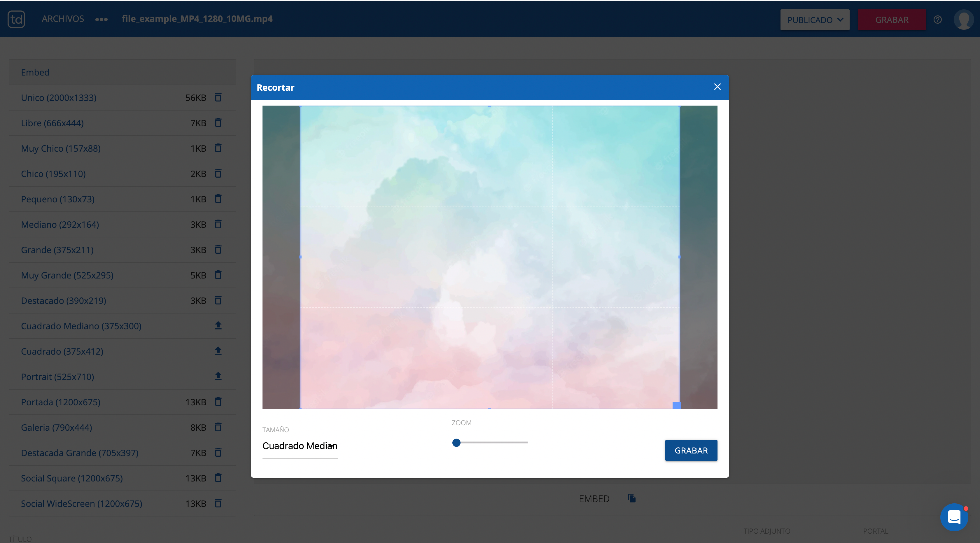Viewport: 980px width, 543px height.
Task: Copy the EMBED code icon
Action: (x=631, y=498)
